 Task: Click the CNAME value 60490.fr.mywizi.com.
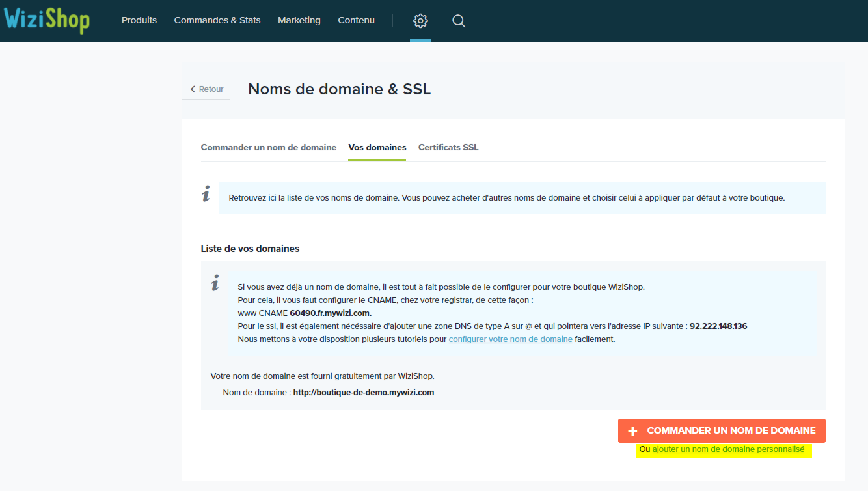coord(331,313)
